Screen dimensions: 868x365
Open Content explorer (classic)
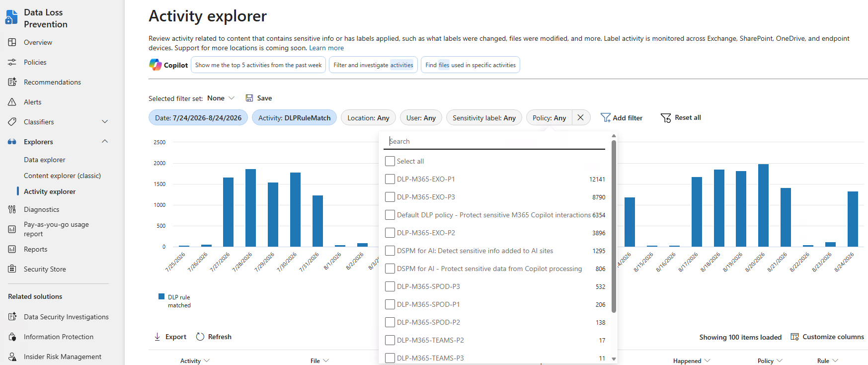[x=62, y=176]
